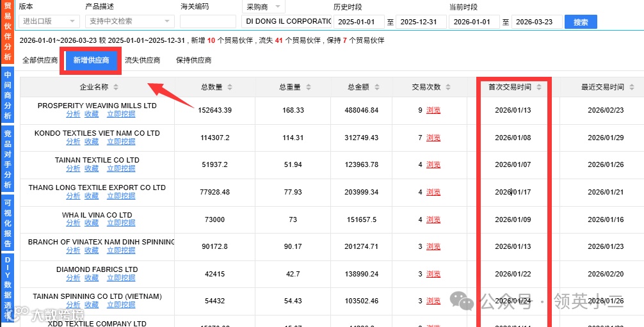Open 竞品对手分析 sidebar section
Screen dimensions: 644x327
click(7, 159)
